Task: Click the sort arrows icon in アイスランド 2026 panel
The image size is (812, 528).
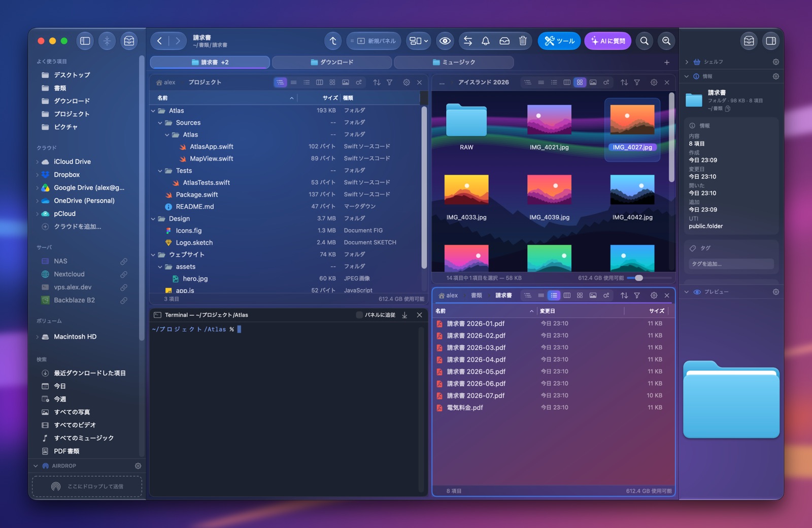Action: (x=624, y=82)
